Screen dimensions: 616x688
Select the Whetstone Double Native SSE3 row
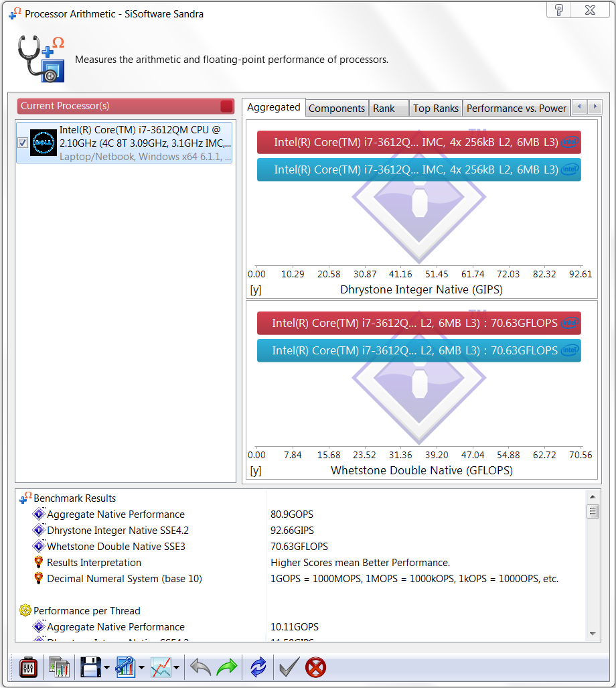click(117, 546)
